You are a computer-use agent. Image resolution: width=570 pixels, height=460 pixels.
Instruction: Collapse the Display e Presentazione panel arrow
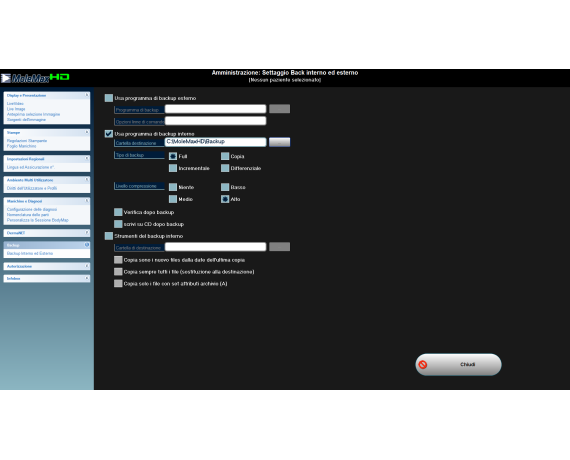point(87,95)
